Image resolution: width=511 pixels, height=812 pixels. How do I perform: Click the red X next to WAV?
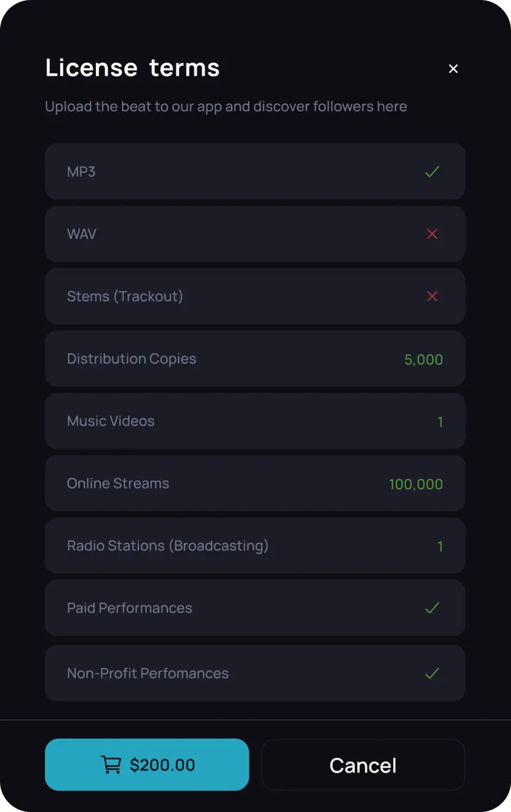pos(432,234)
